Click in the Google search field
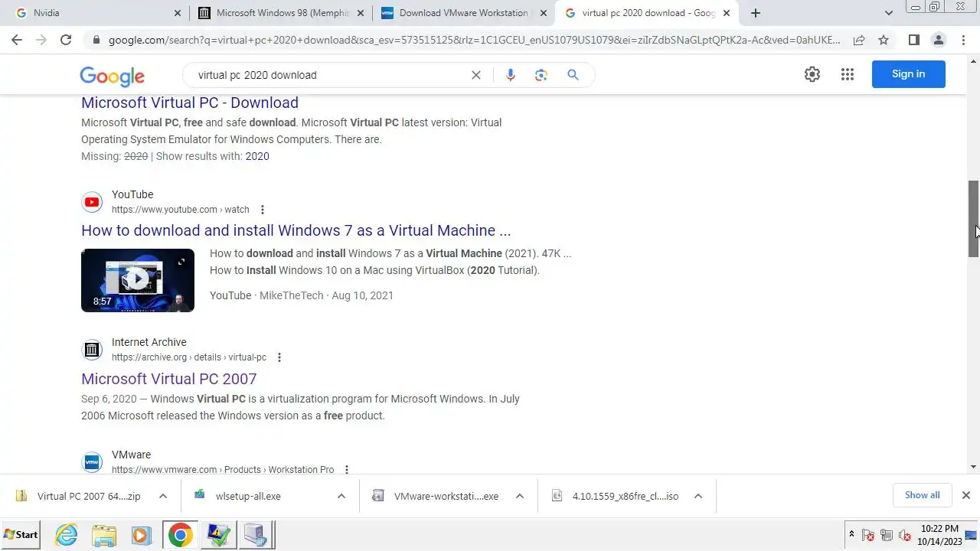 (329, 75)
